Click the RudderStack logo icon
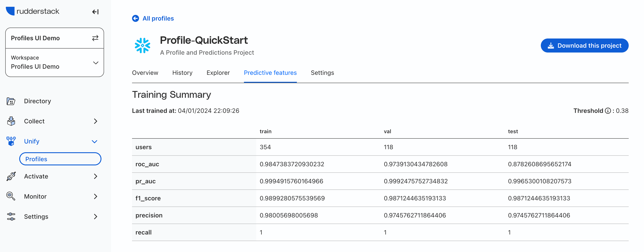Image resolution: width=644 pixels, height=252 pixels. coord(10,11)
